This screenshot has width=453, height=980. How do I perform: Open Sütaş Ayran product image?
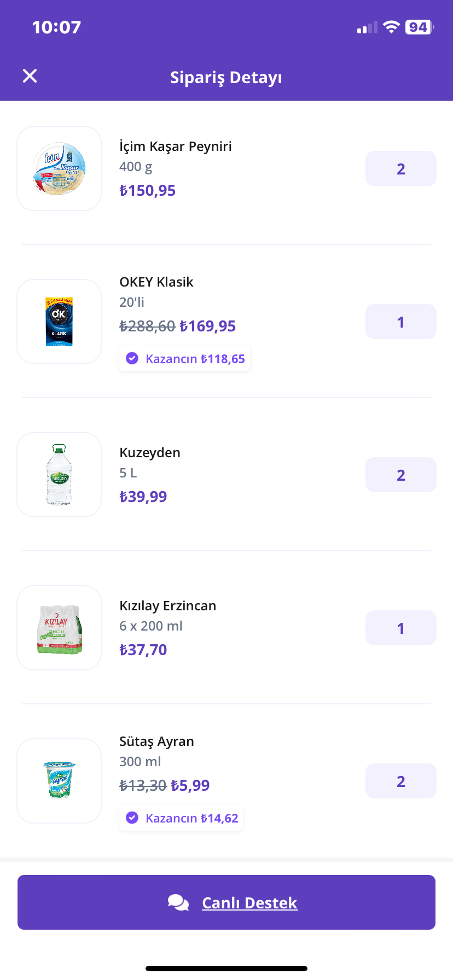[x=59, y=781]
